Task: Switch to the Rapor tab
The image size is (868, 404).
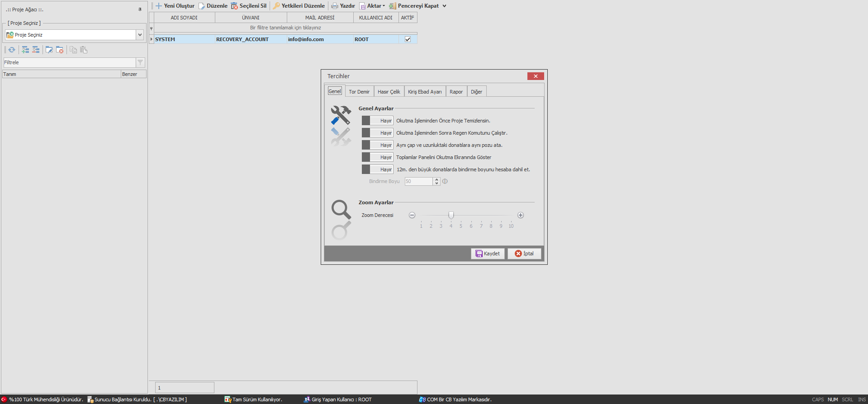Action: click(x=456, y=92)
